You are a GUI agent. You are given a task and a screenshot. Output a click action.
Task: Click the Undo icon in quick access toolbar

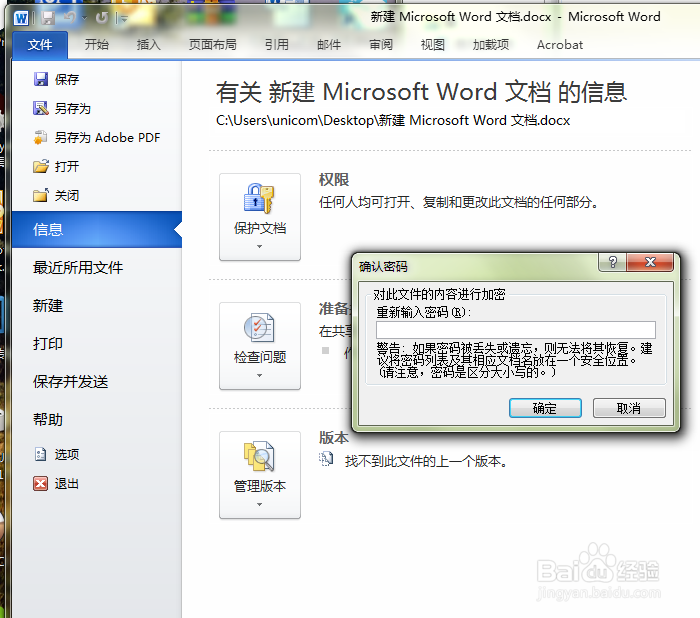70,18
